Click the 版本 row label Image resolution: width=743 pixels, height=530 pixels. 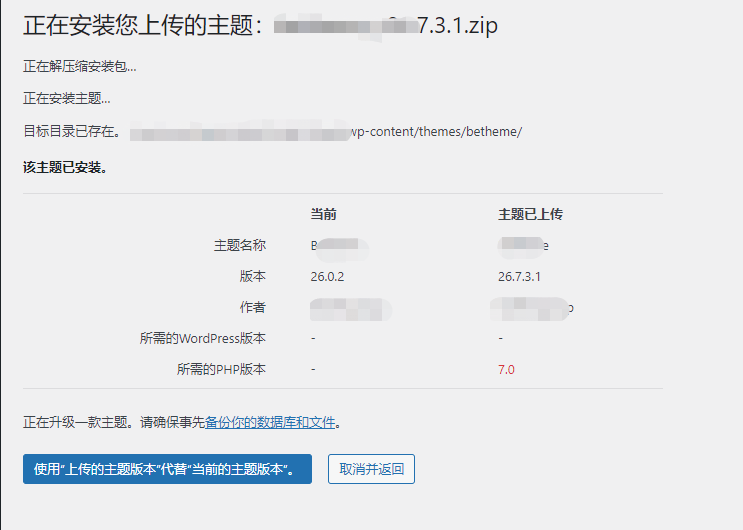[x=253, y=276]
